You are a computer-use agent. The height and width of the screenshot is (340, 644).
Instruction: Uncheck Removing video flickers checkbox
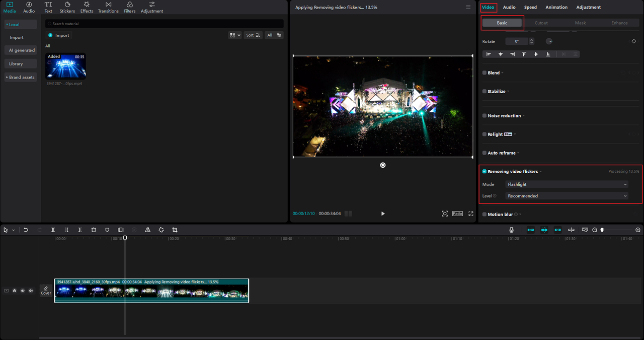(485, 171)
